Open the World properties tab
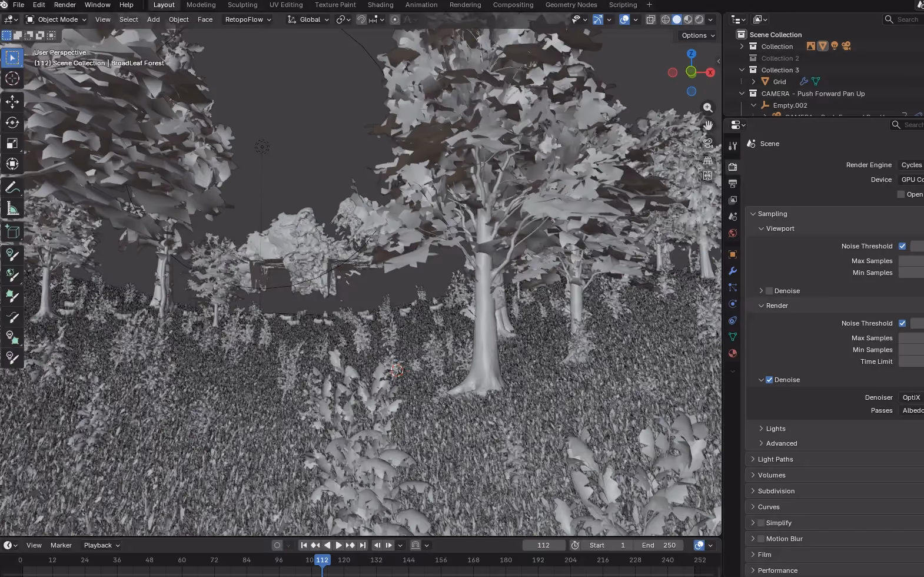Image resolution: width=924 pixels, height=577 pixels. [733, 233]
